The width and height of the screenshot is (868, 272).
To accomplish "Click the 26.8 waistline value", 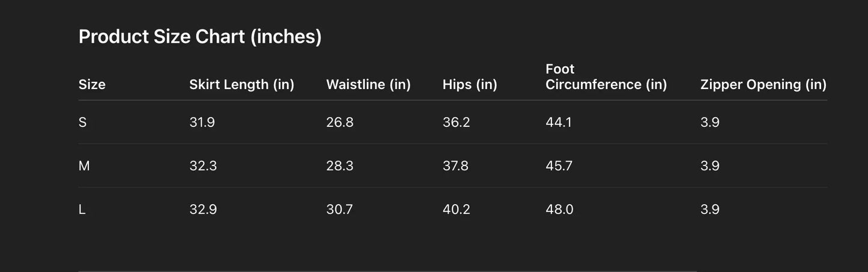I will coord(339,123).
